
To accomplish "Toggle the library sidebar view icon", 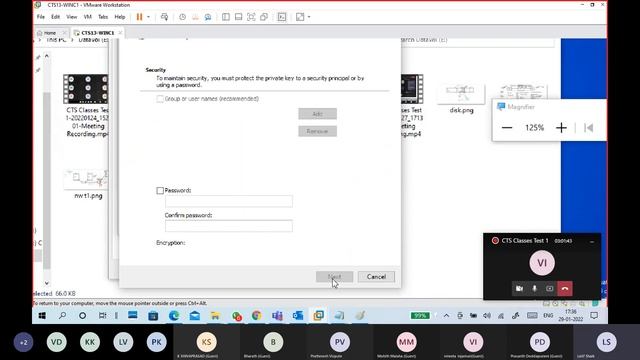I will 226,17.
